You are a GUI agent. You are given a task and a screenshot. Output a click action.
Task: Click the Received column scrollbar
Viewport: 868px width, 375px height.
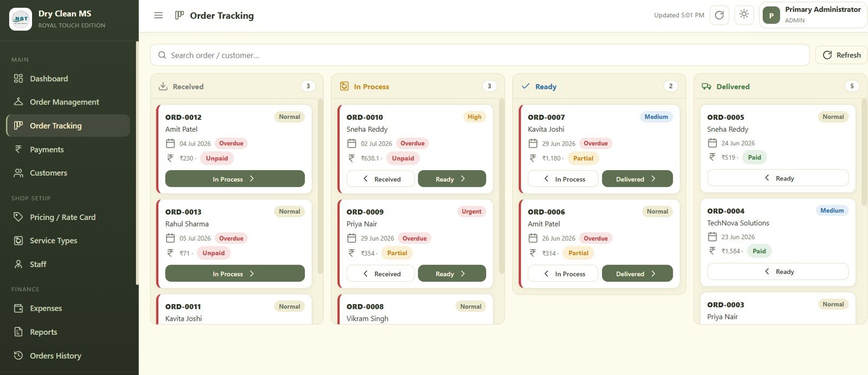coord(320,186)
